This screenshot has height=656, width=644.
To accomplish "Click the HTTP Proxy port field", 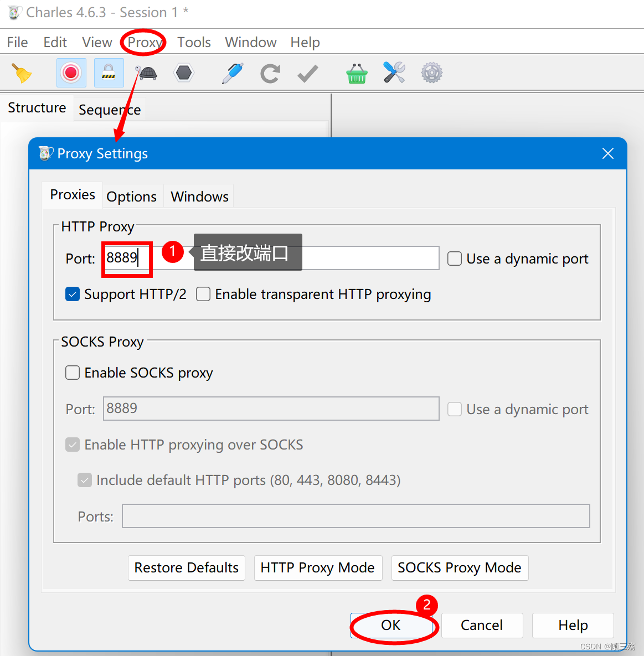I will click(x=271, y=258).
